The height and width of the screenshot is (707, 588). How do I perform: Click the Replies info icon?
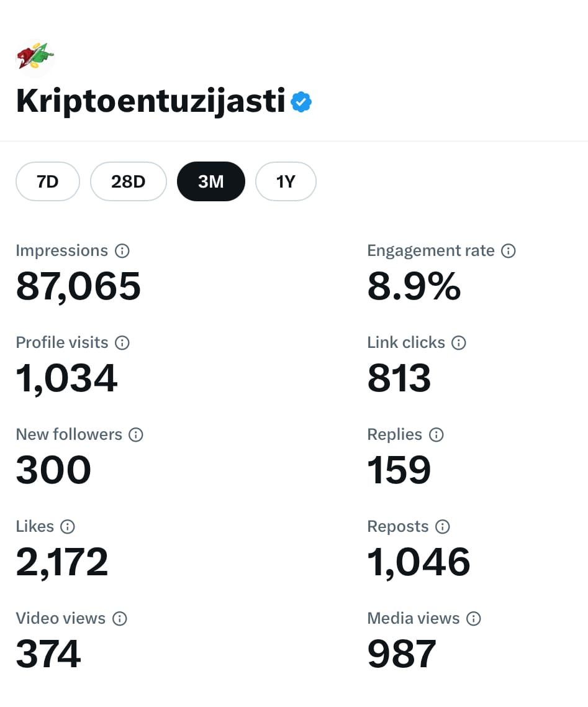point(436,434)
